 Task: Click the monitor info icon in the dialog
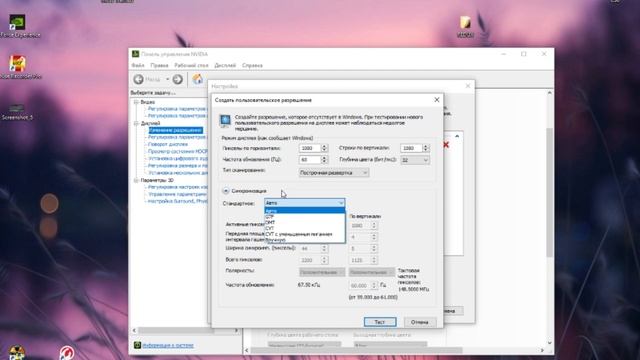[225, 121]
